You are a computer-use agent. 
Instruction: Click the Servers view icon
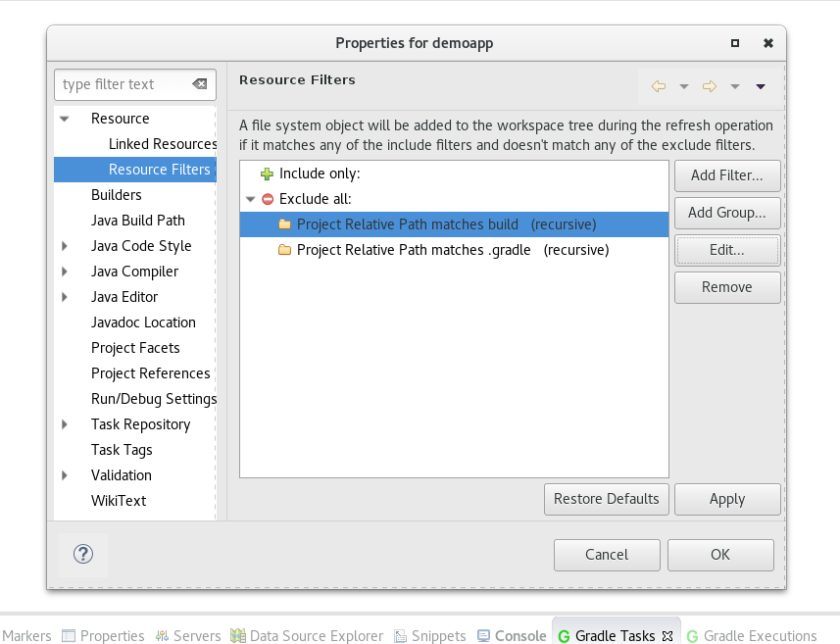point(161,635)
